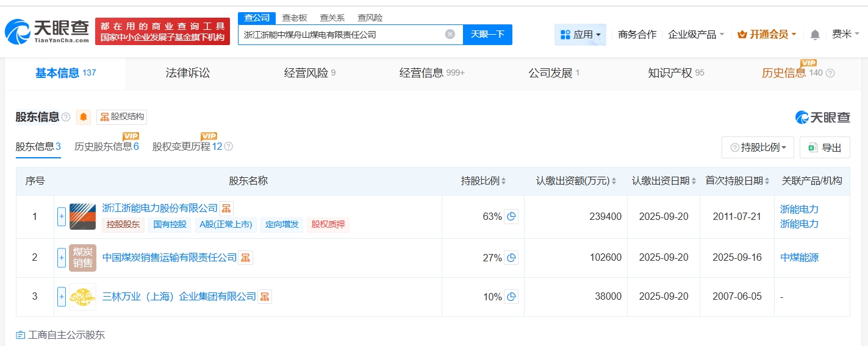Clear the search box with X icon
This screenshot has height=346, width=868.
point(450,35)
